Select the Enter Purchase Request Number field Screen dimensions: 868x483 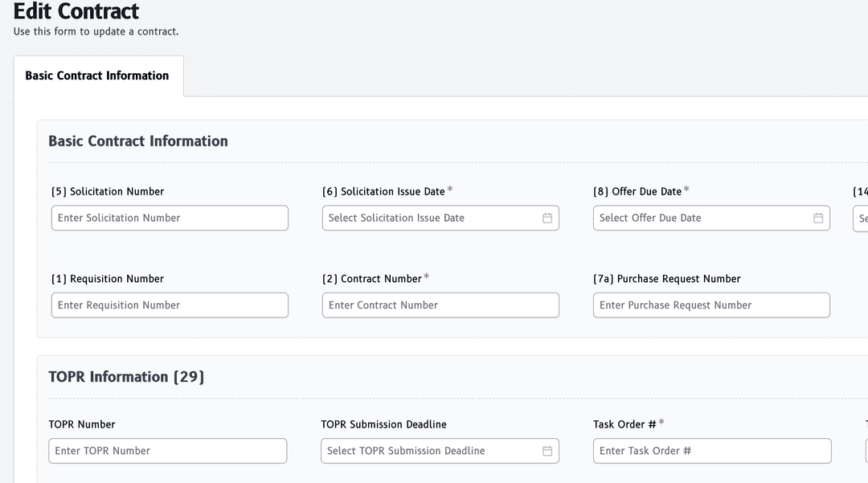tap(710, 305)
